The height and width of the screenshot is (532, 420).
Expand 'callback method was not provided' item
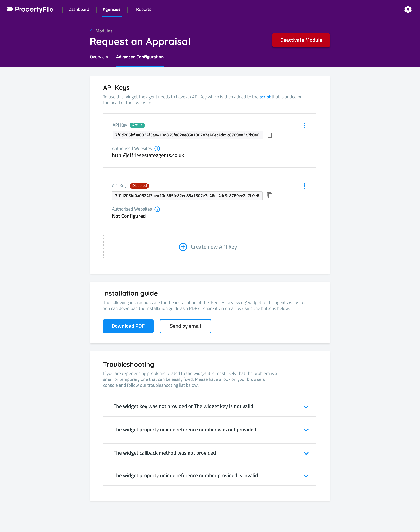[306, 453]
